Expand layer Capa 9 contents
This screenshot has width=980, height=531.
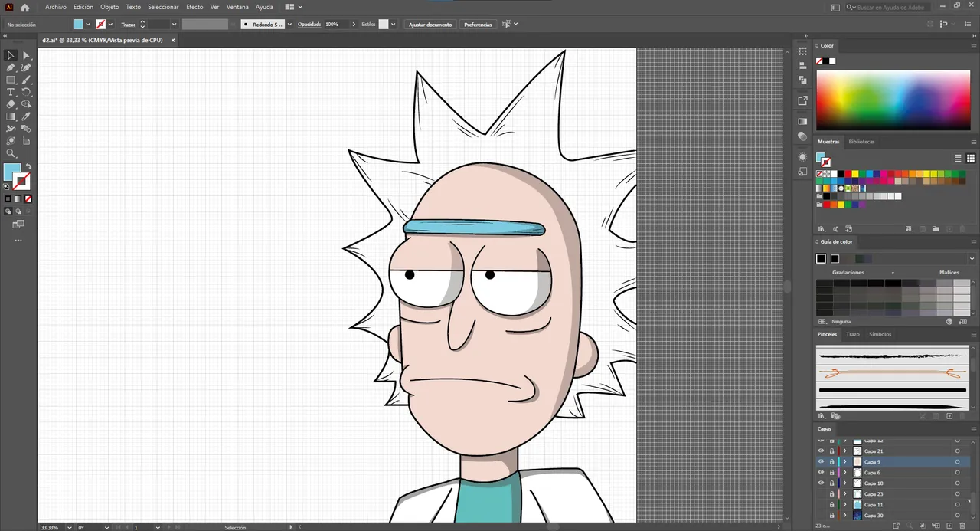(845, 462)
